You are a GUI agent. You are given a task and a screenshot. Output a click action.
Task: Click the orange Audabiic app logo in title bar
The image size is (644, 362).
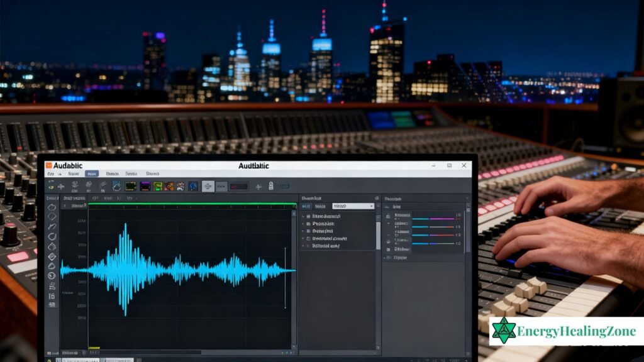tap(49, 165)
